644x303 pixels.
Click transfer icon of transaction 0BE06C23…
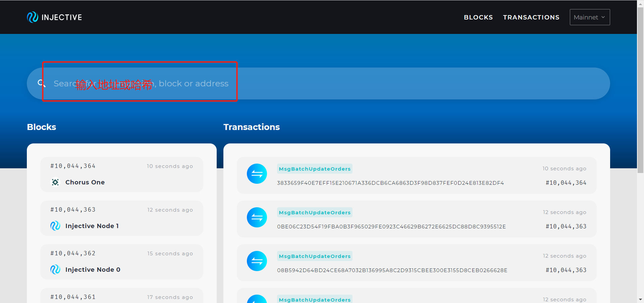pos(257,217)
